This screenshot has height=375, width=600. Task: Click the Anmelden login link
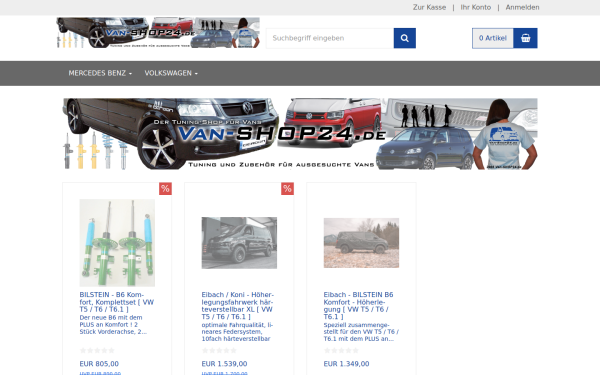pyautogui.click(x=522, y=7)
